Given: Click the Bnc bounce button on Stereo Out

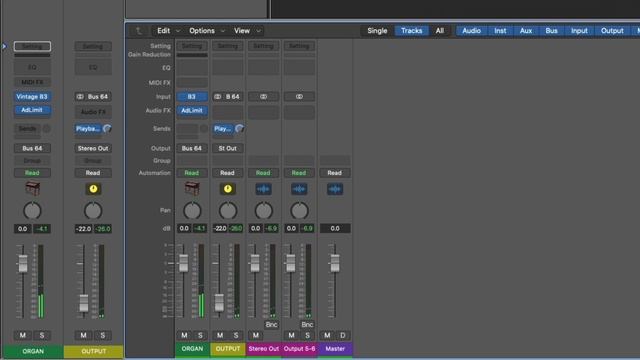Looking at the screenshot, I should pyautogui.click(x=271, y=325).
